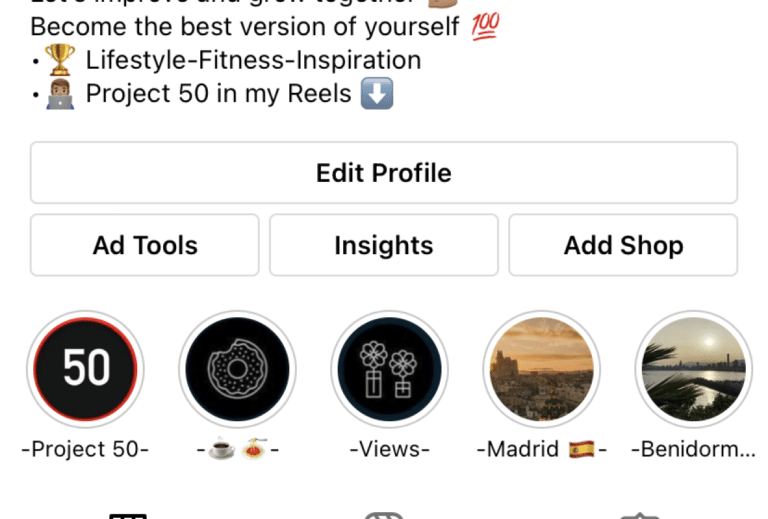This screenshot has height=519, width=768.
Task: Tap the -Views- highlight label
Action: point(390,449)
